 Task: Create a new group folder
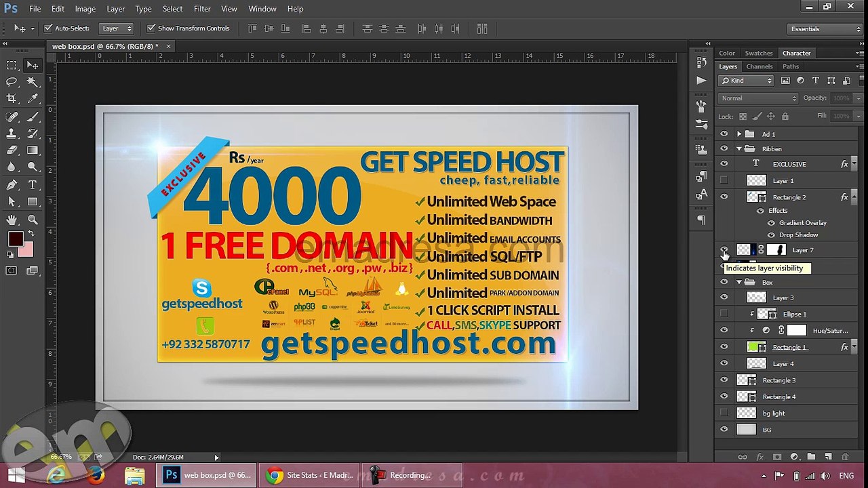click(x=811, y=457)
